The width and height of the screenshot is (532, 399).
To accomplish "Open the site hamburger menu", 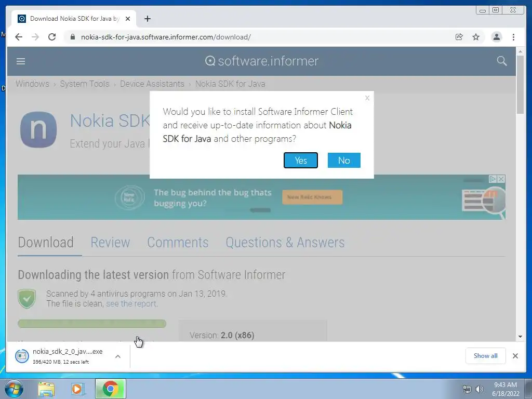I will (21, 61).
